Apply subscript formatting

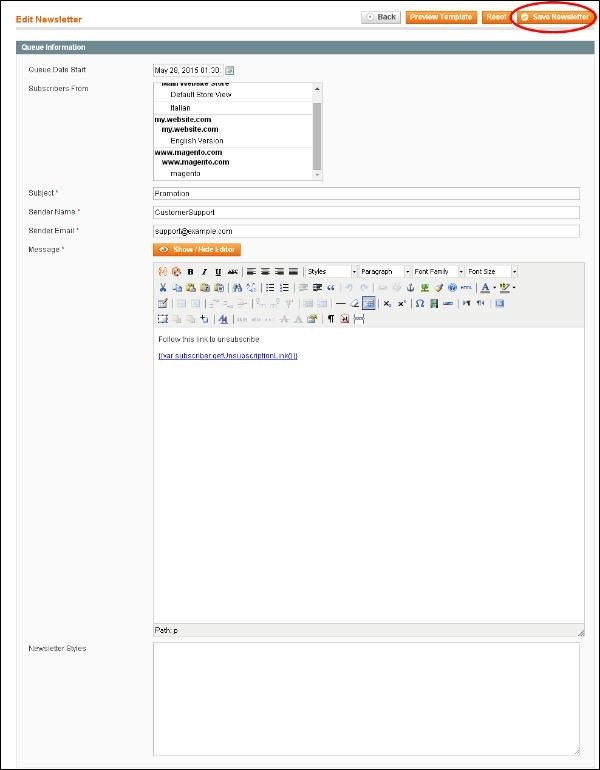[x=387, y=303]
